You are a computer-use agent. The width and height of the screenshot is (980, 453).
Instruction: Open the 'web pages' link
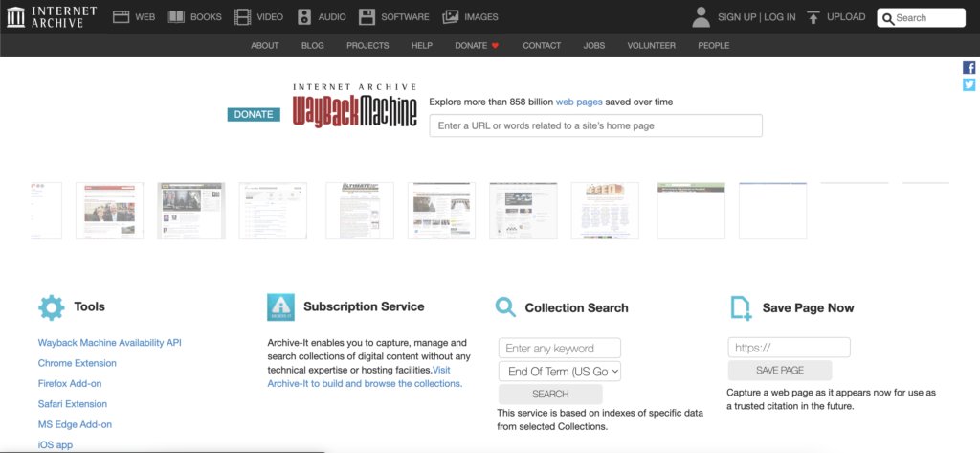[x=579, y=102]
